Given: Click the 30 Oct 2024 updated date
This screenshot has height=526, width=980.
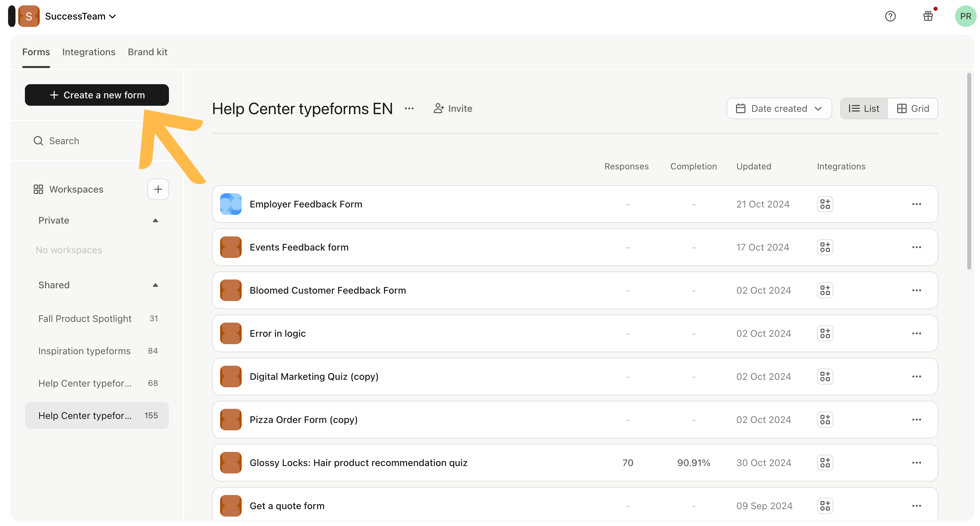Looking at the screenshot, I should click(x=764, y=462).
